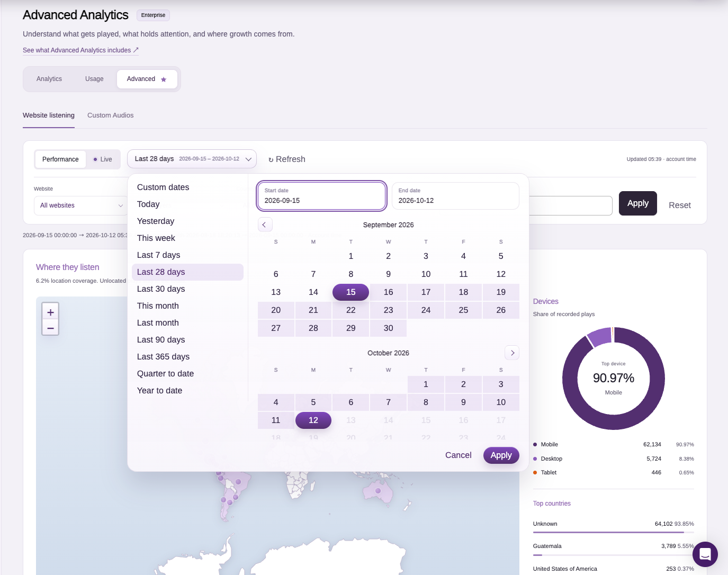The image size is (728, 575).
Task: Select October 12 in calendar
Action: click(313, 420)
